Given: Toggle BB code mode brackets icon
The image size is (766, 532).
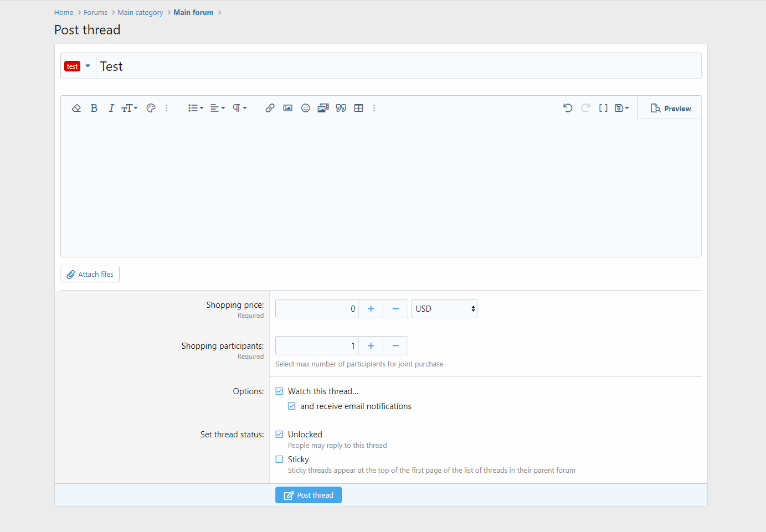Looking at the screenshot, I should click(x=603, y=109).
